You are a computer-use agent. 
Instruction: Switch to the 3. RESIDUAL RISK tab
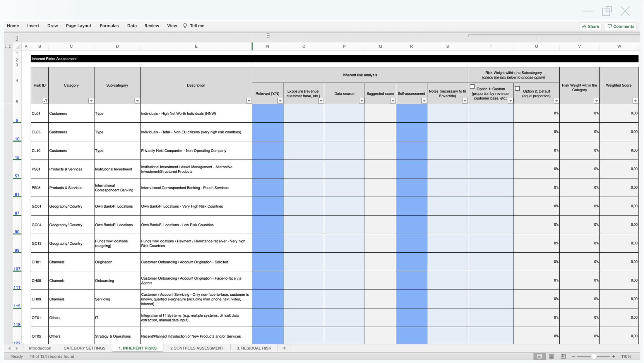pos(254,348)
